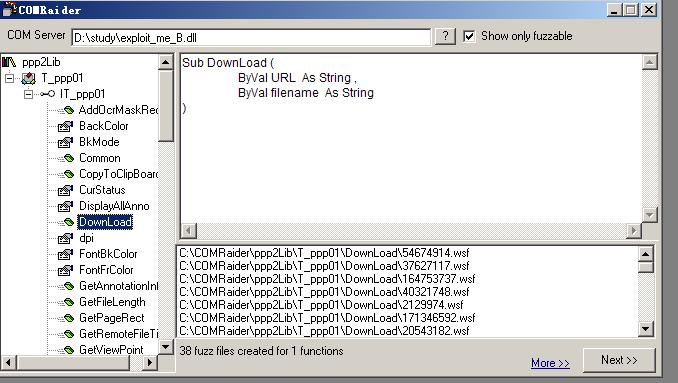Click the GetRemoteFileTime method icon
The image size is (678, 383).
pos(67,334)
